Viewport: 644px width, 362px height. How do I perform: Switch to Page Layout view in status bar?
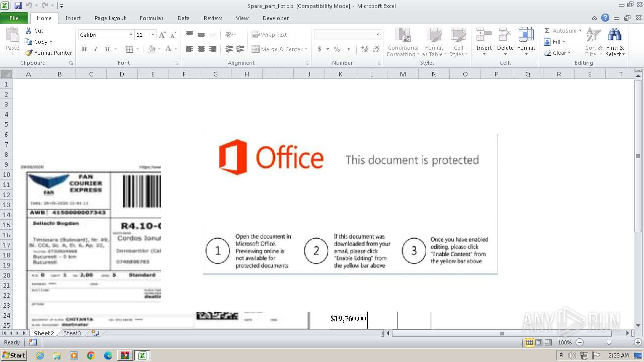(539, 342)
